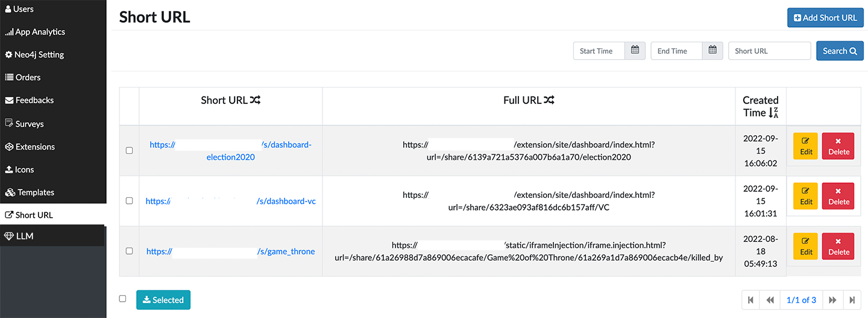
Task: Edit the dashboard-election2020 entry
Action: coord(805,146)
